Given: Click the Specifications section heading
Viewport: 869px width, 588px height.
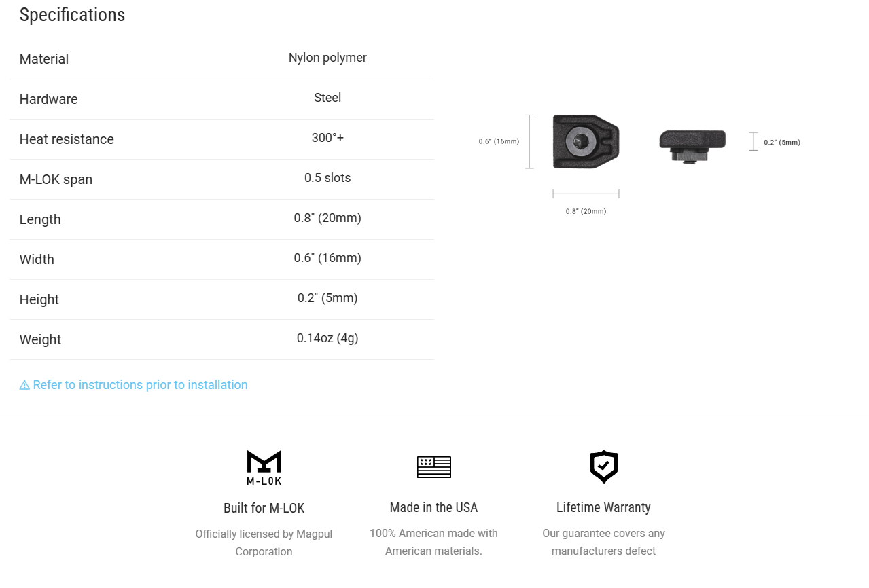Looking at the screenshot, I should pyautogui.click(x=72, y=15).
